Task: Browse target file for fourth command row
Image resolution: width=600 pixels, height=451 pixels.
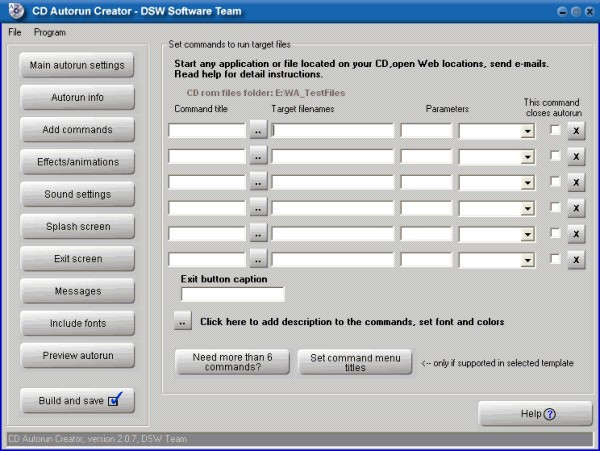Action: click(258, 208)
